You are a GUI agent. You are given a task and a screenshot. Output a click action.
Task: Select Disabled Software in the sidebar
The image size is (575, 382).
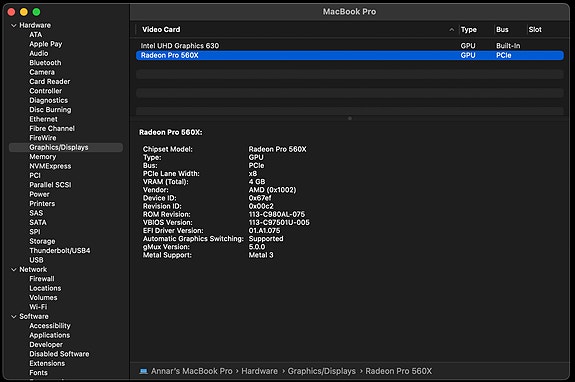pyautogui.click(x=59, y=354)
